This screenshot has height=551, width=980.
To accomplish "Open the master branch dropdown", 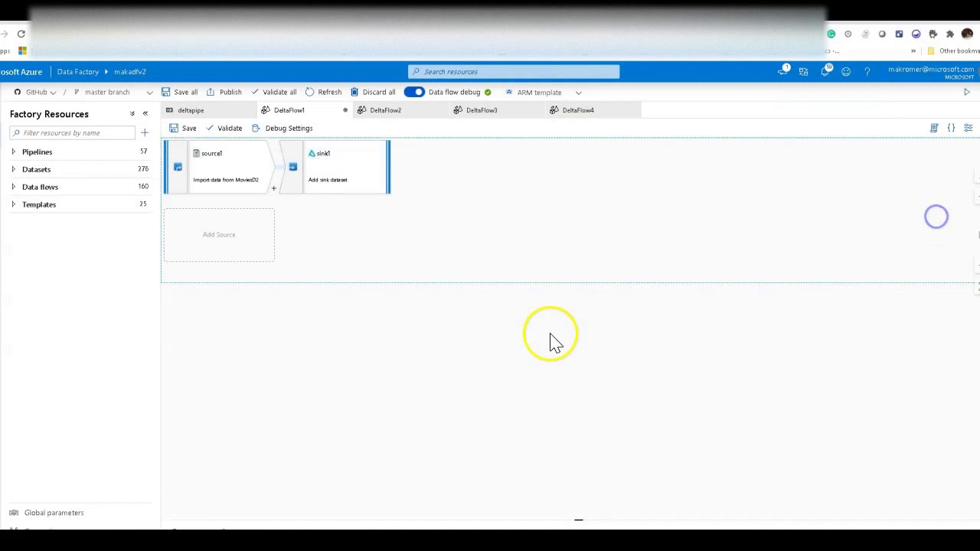I will [x=113, y=92].
